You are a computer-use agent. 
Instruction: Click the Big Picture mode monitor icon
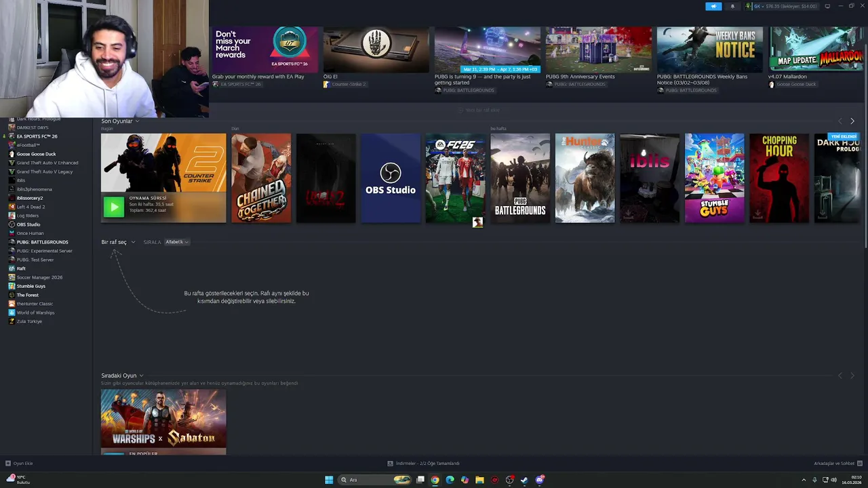coord(827,6)
